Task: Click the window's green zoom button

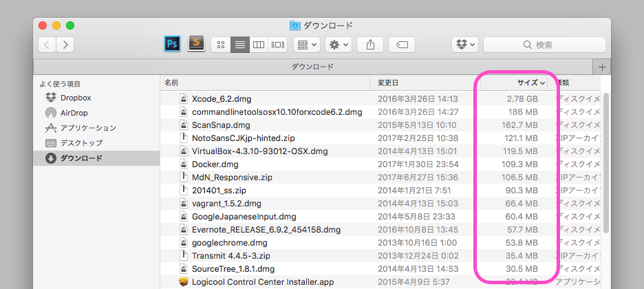Action: [x=70, y=25]
